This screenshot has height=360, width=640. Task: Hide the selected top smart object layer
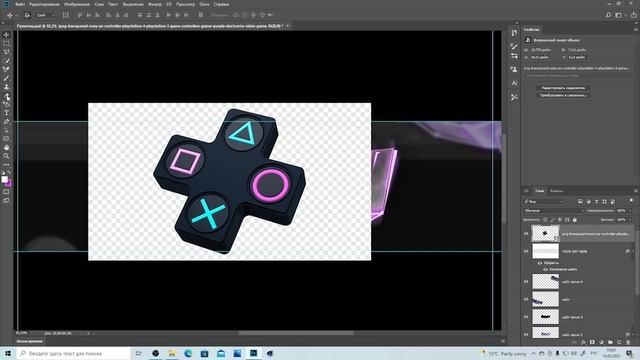point(526,234)
